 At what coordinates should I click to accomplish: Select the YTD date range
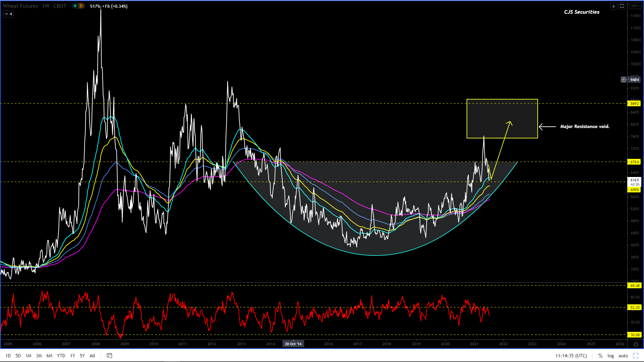coord(61,356)
